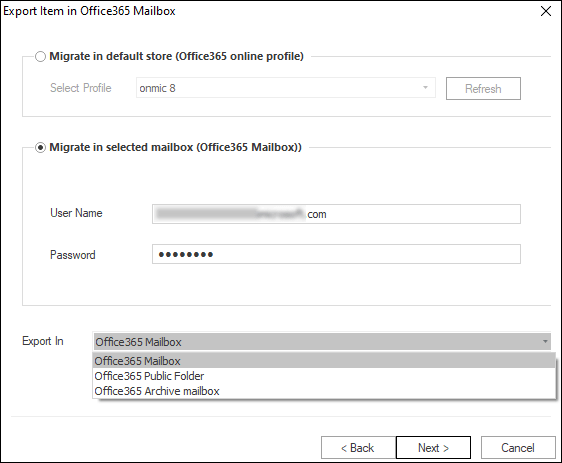Collapse the Export In combo box
562x463 pixels.
pos(322,342)
